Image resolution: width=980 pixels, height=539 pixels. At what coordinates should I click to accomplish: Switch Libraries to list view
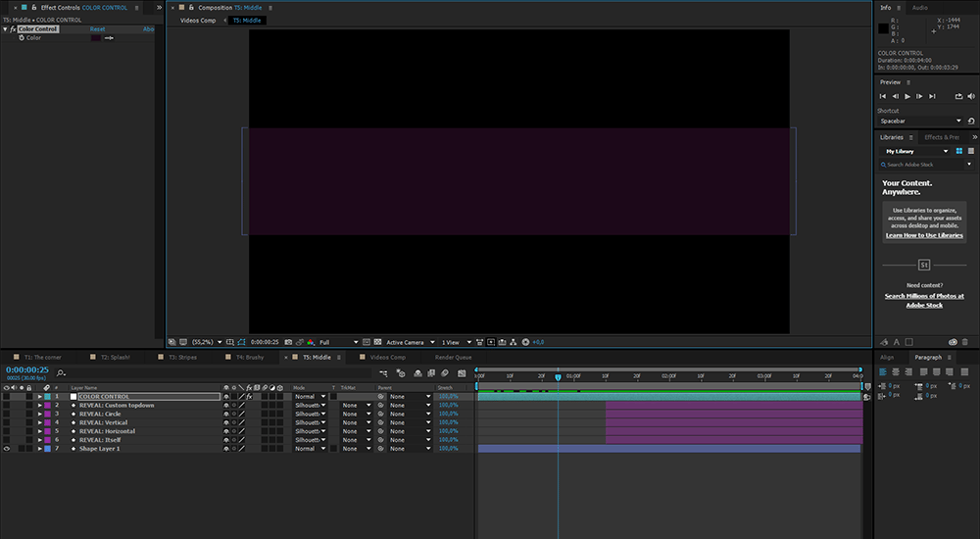pyautogui.click(x=970, y=151)
